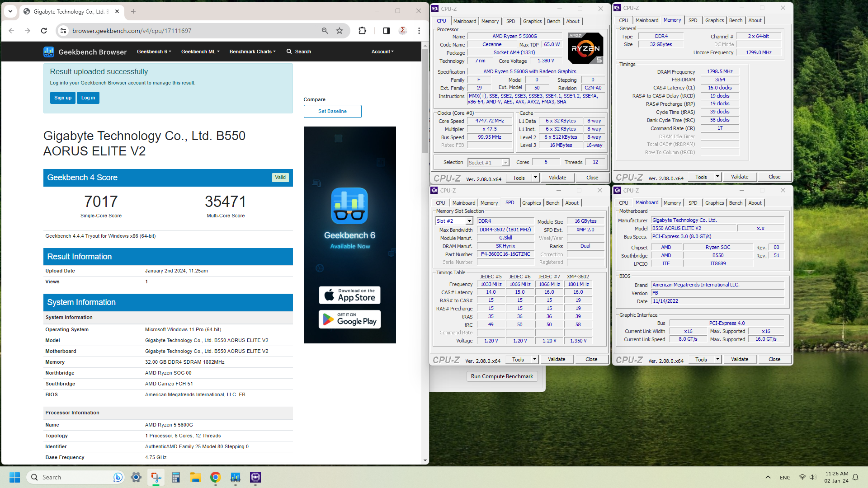Close the Gigabyte Technology browser tab
The height and width of the screenshot is (488, 868).
117,11
